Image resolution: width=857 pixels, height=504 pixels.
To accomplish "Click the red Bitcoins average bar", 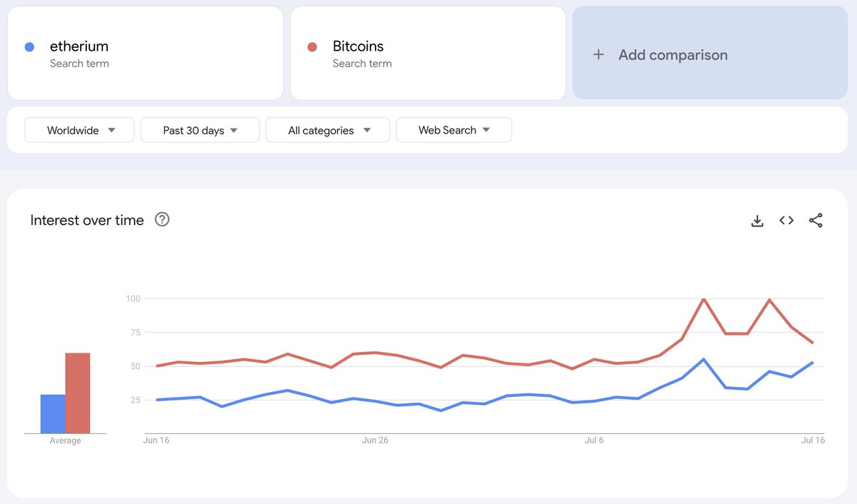I will coord(78,393).
